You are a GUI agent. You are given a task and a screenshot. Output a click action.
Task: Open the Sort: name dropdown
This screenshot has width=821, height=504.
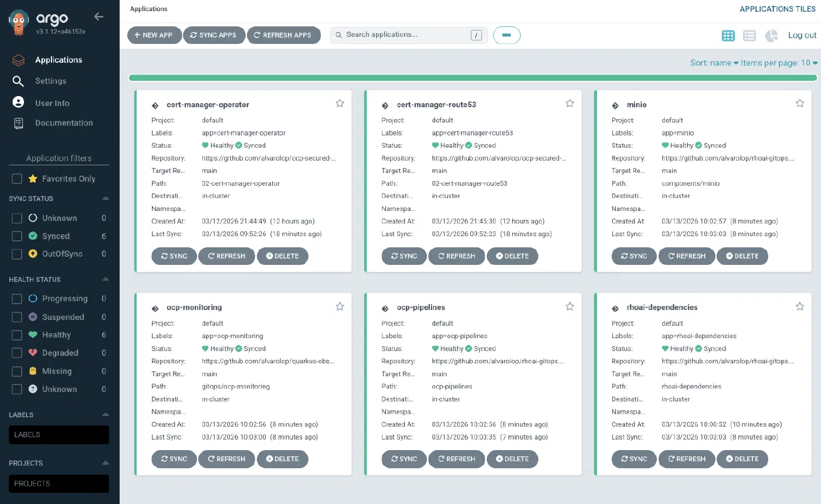click(714, 63)
